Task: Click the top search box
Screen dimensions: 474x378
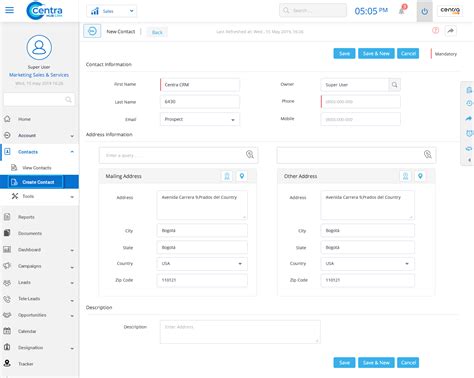Action: 313,10
